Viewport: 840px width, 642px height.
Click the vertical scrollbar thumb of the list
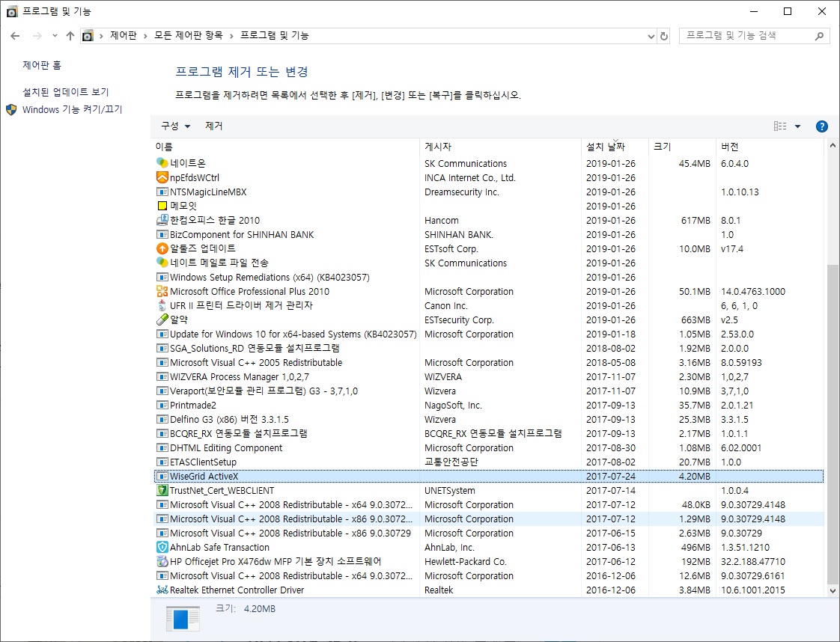click(833, 423)
